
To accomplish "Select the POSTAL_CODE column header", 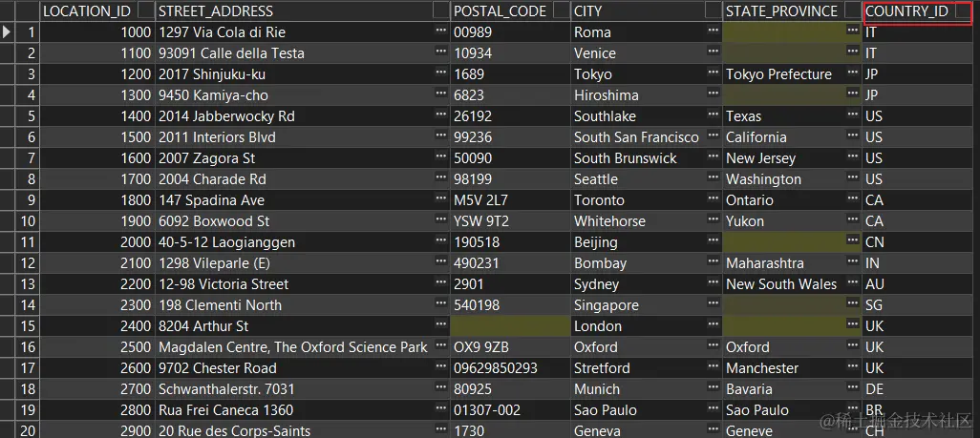I will click(x=510, y=10).
